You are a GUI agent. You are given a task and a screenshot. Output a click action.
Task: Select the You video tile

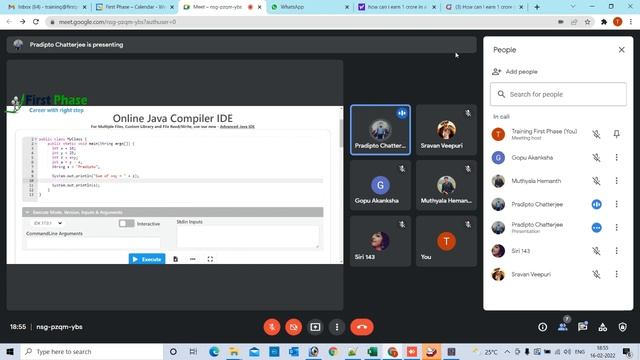(x=447, y=241)
